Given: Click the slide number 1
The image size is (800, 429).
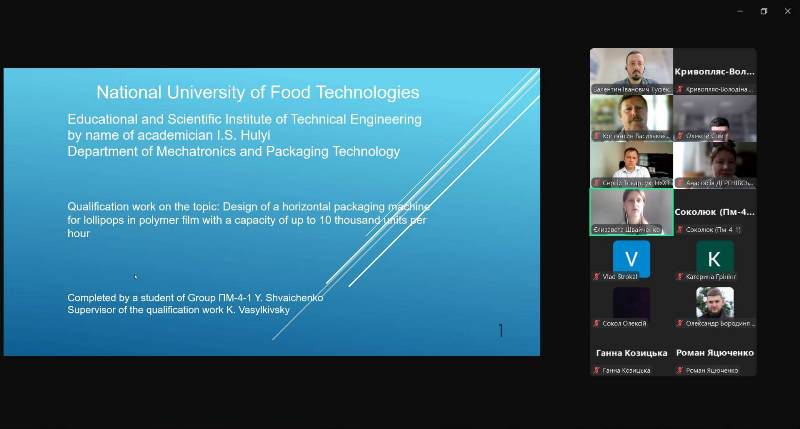Looking at the screenshot, I should (501, 331).
